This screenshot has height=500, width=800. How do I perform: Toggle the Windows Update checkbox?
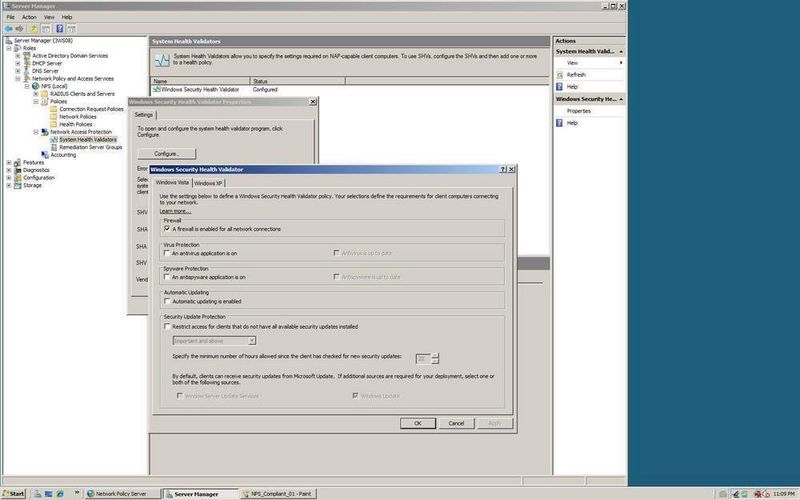356,396
